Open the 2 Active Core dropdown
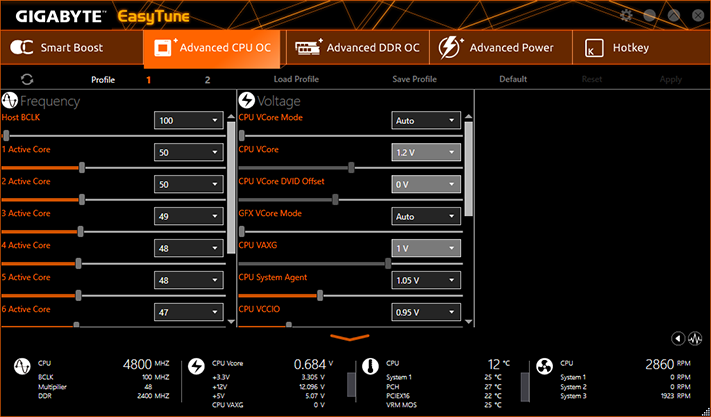The width and height of the screenshot is (711, 417). [x=189, y=184]
